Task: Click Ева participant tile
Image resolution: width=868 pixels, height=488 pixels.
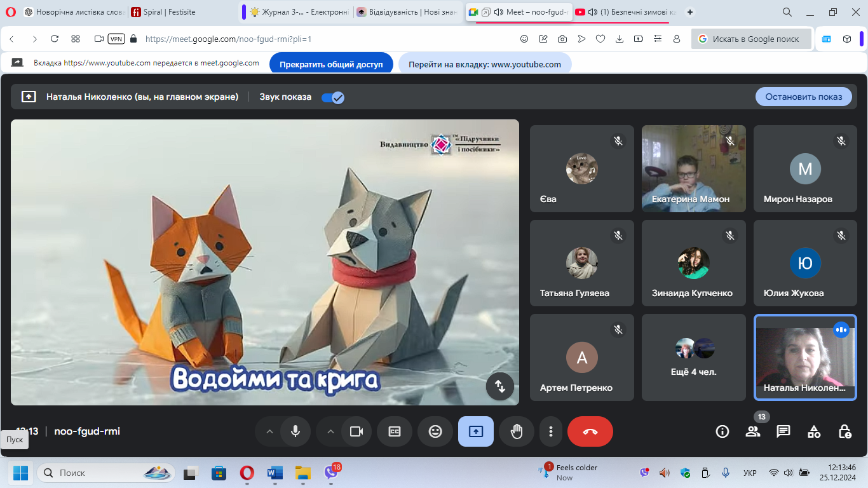Action: [x=582, y=168]
